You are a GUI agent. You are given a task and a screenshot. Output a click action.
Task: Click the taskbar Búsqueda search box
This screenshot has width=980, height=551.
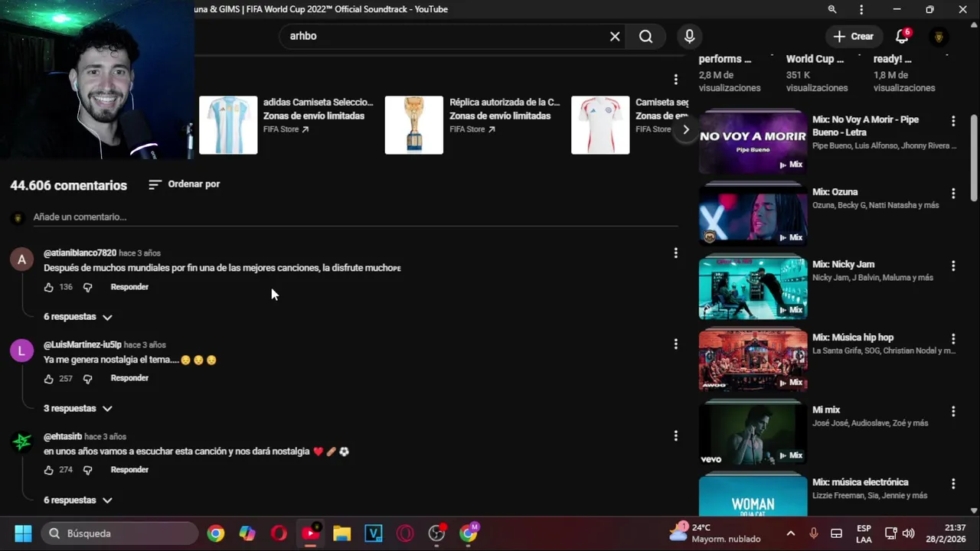(119, 533)
